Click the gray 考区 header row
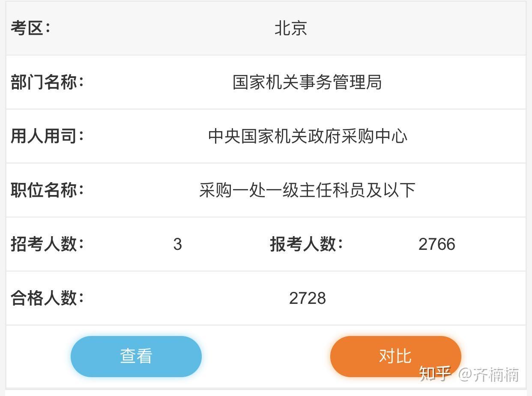The image size is (532, 396). tap(266, 29)
